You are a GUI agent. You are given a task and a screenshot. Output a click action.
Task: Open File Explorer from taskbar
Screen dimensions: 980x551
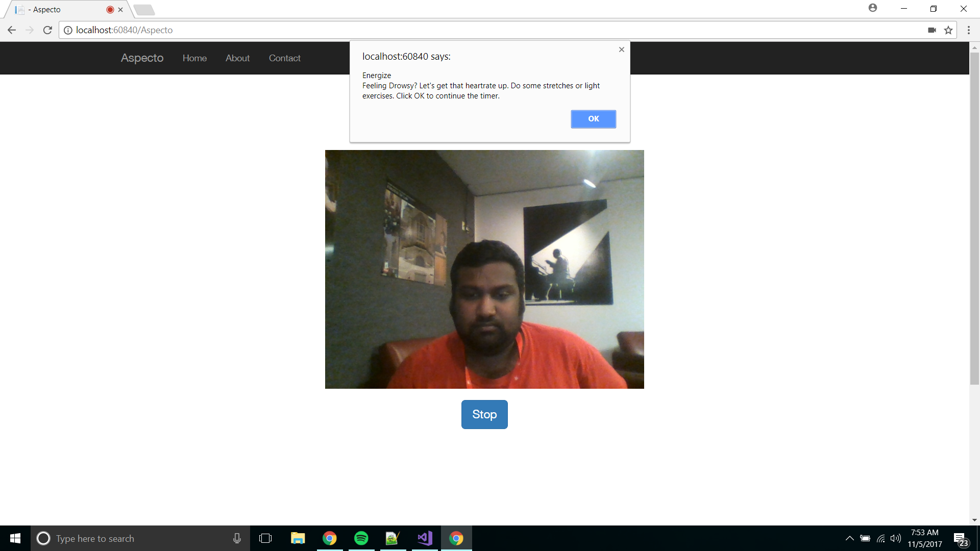pyautogui.click(x=298, y=538)
